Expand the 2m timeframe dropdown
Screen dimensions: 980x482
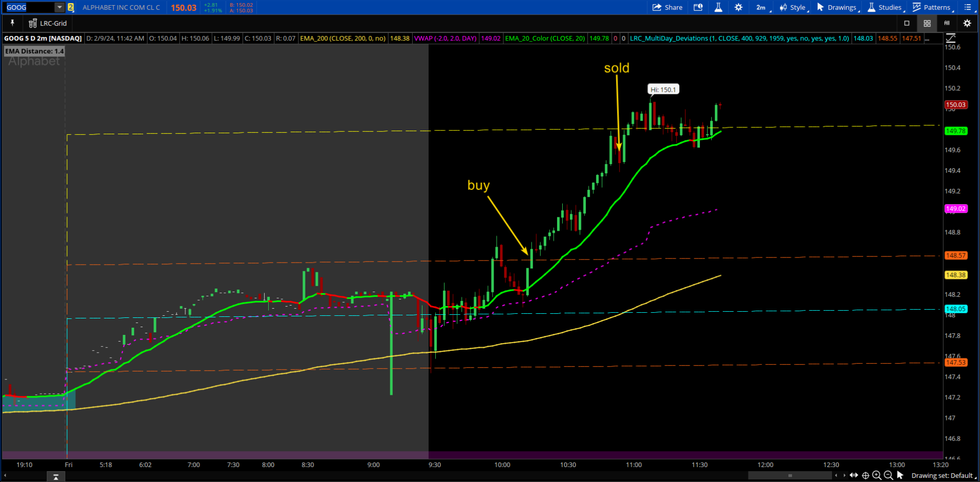[761, 7]
